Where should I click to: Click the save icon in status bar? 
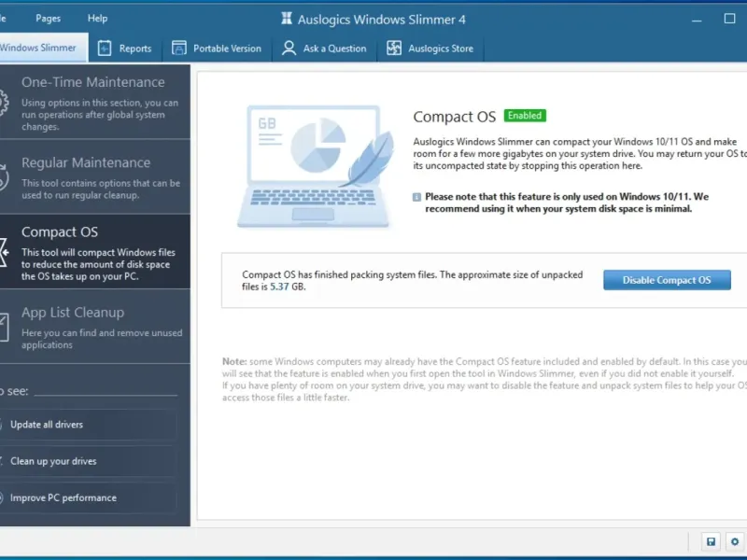[711, 541]
